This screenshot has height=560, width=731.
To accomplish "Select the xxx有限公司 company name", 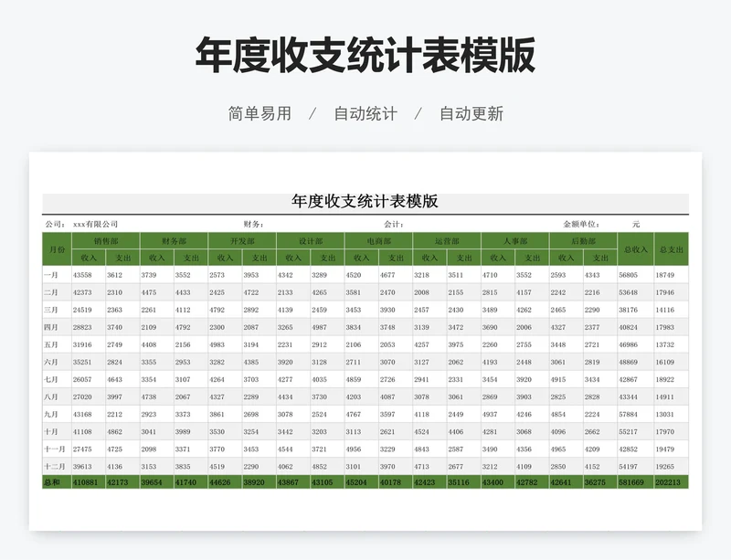I will [96, 224].
